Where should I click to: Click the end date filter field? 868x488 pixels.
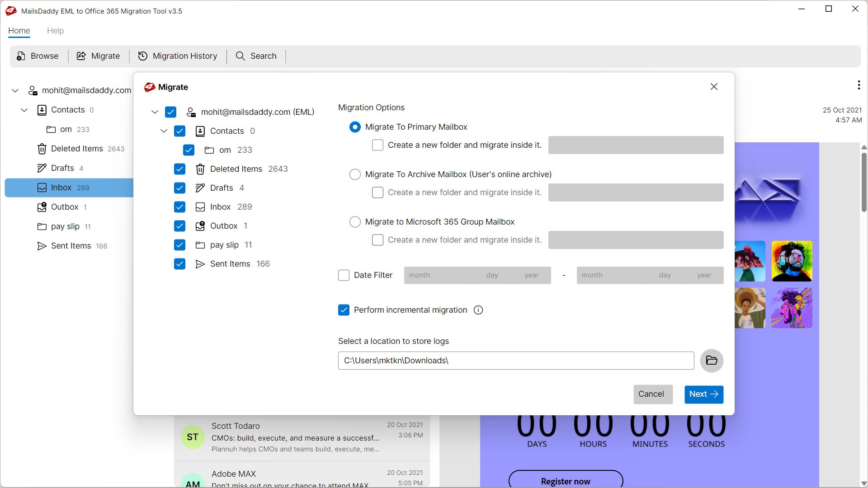[x=650, y=275]
